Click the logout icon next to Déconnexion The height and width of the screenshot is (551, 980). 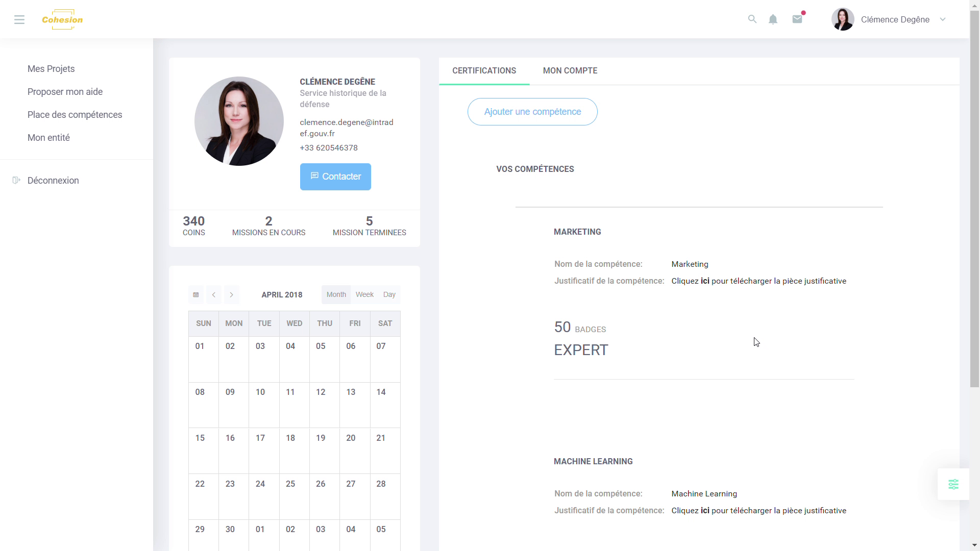pos(16,180)
